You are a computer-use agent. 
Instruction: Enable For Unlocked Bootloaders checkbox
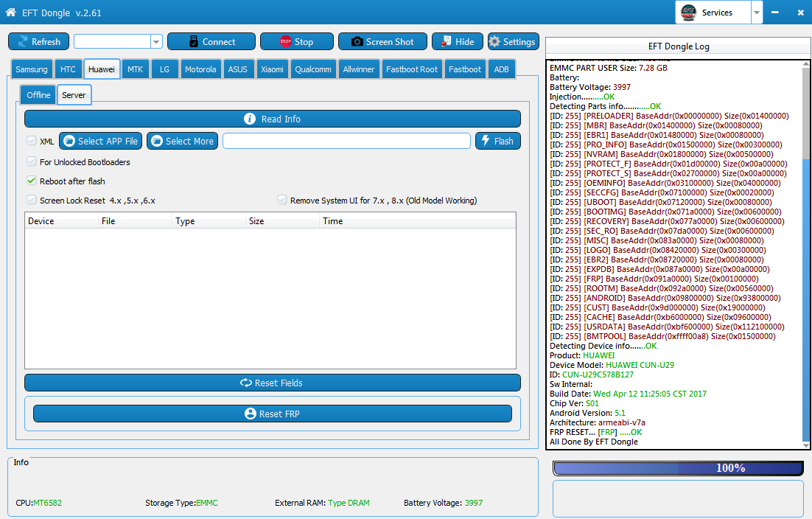click(32, 161)
